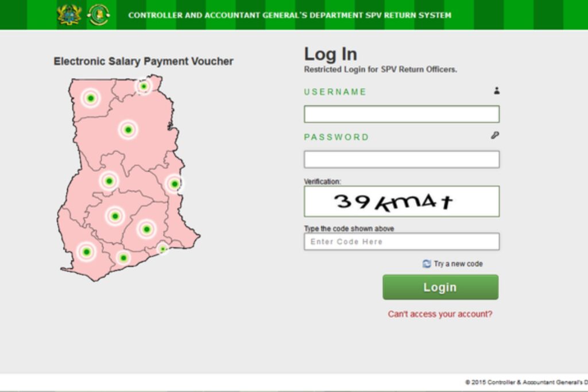Click the Enter Code Here field
Screen dimensions: 588x392
(401, 242)
